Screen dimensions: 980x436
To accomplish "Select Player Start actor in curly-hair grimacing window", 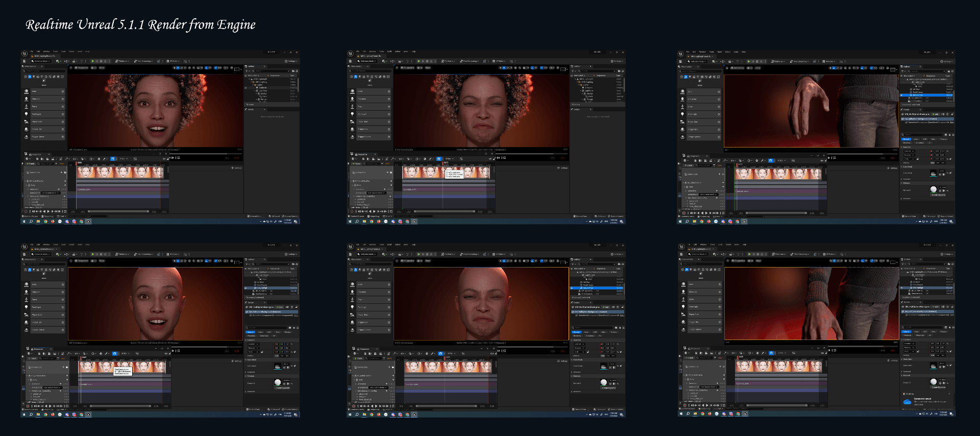I will 370,122.
